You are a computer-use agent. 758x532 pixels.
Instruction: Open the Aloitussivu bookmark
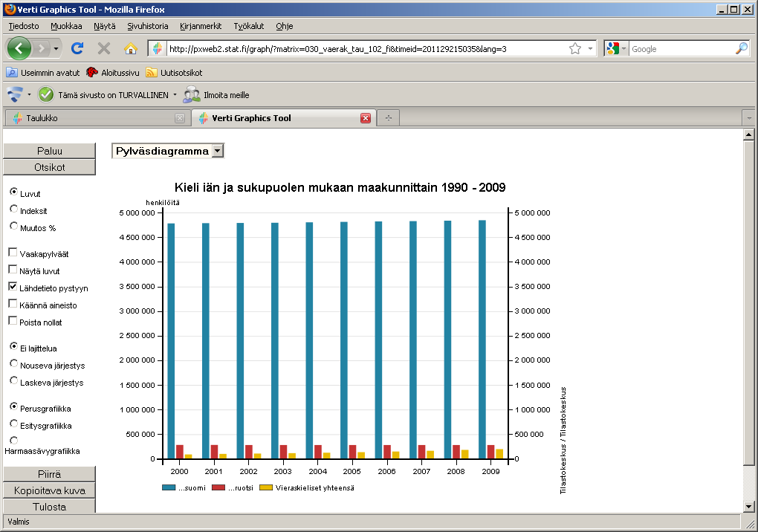(x=113, y=73)
